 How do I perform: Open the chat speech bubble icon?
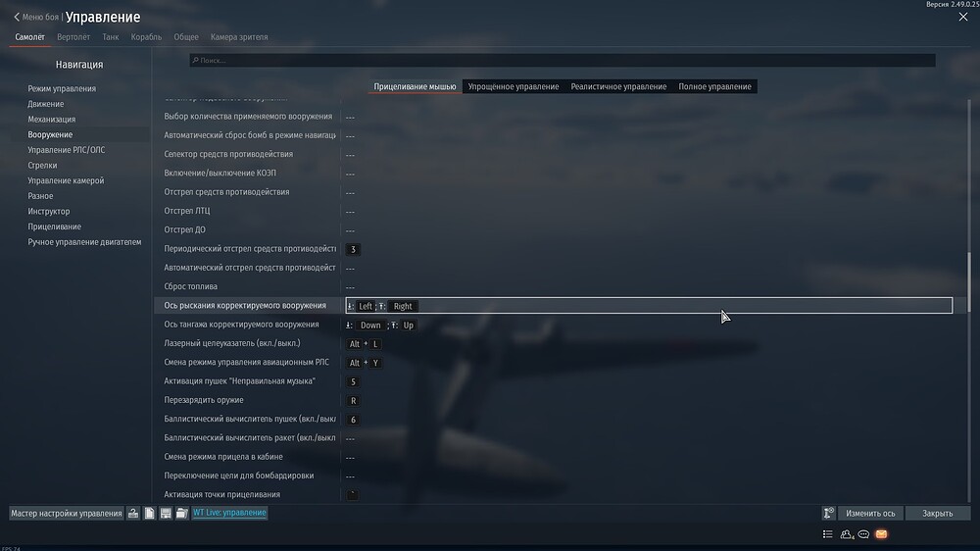click(x=863, y=534)
